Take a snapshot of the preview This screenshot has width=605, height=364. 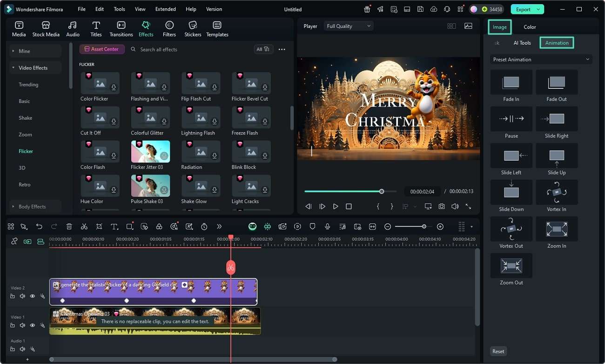tap(441, 206)
